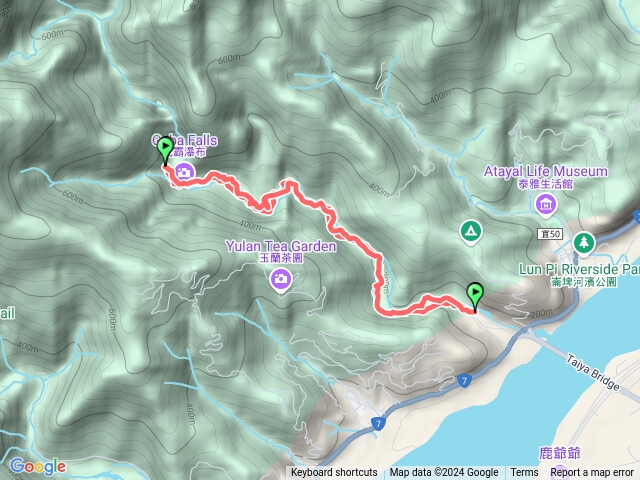
Task: Click the 宜50 road shield
Action: pos(551,234)
